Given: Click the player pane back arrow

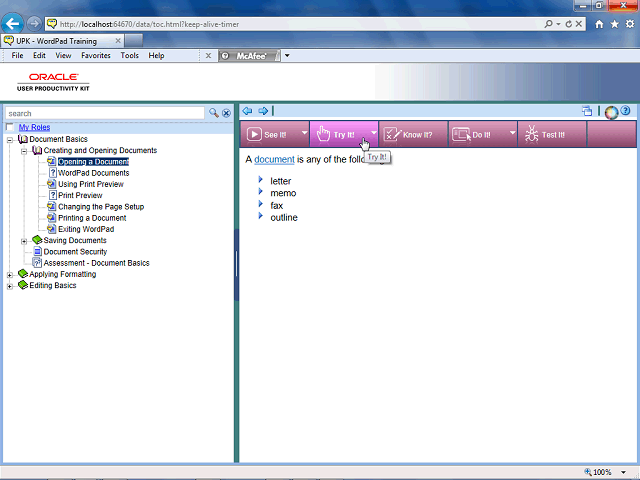Looking at the screenshot, I should coord(247,111).
